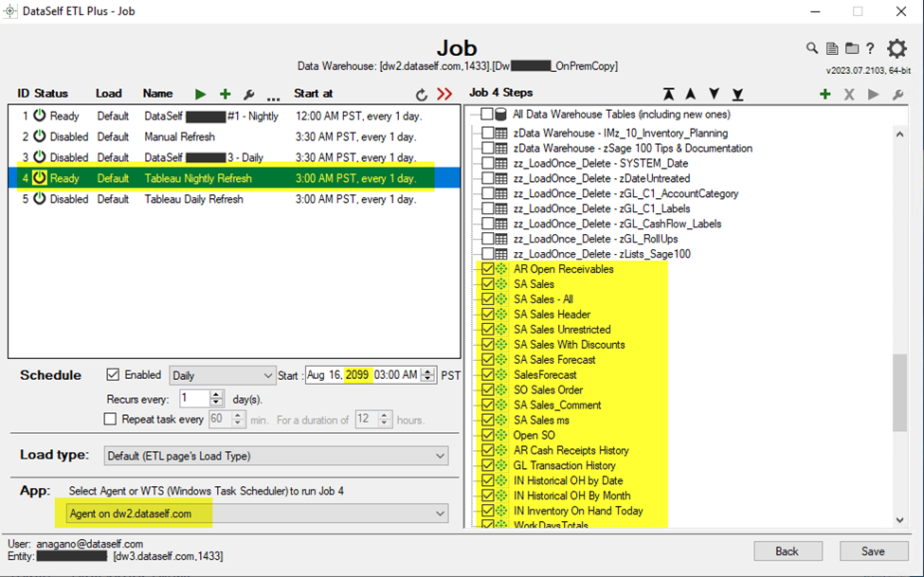Click the green plus to add step

[824, 94]
